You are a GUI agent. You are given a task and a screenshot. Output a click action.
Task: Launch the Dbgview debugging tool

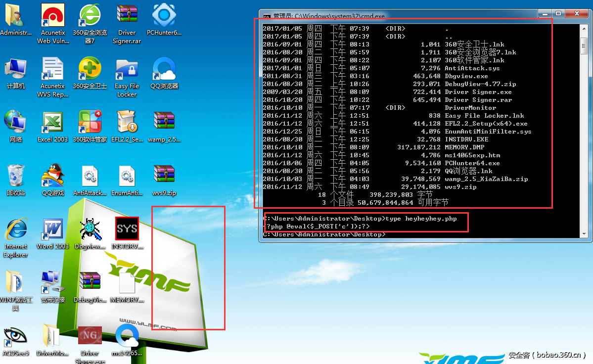pyautogui.click(x=90, y=228)
